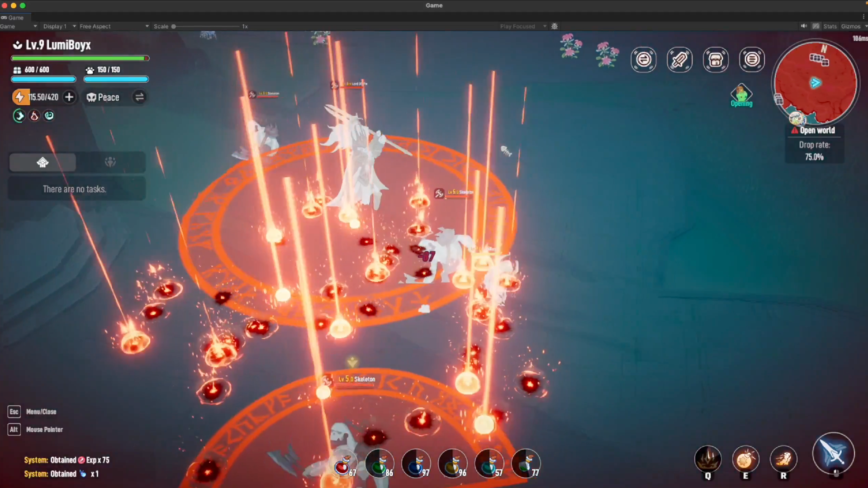The image size is (868, 488).
Task: Click the player arrow on the minimap
Action: [815, 83]
